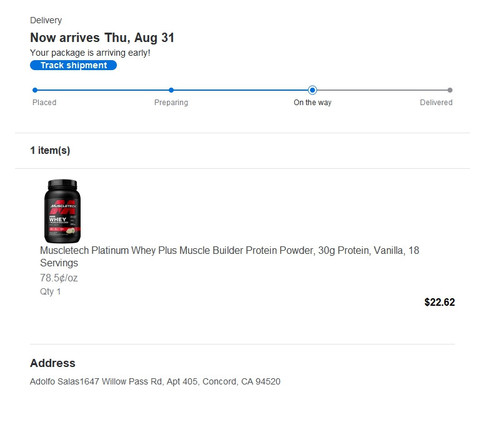Open the Muscletech Platinum Whey product title
The image size is (500, 429).
[x=229, y=256]
